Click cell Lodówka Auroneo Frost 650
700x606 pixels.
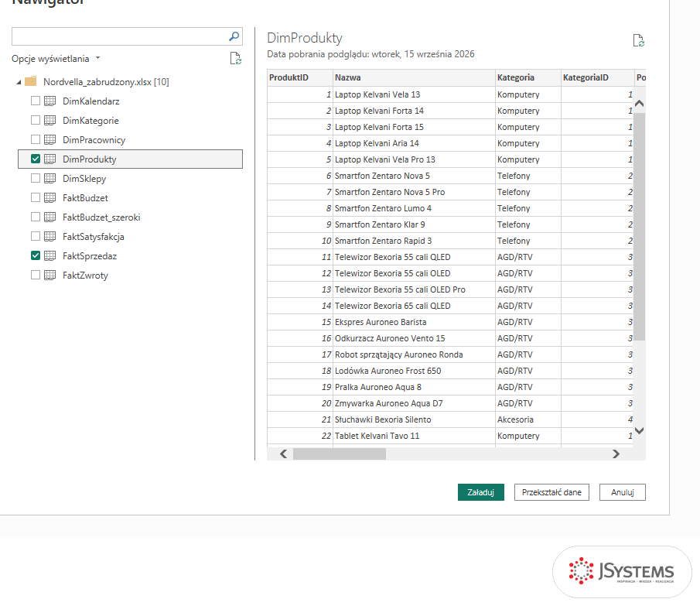click(414, 371)
